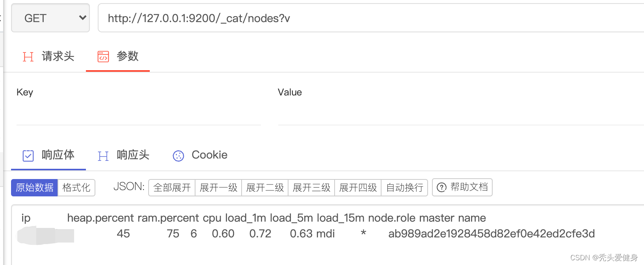
Task: Click the response headers H icon
Action: click(103, 156)
